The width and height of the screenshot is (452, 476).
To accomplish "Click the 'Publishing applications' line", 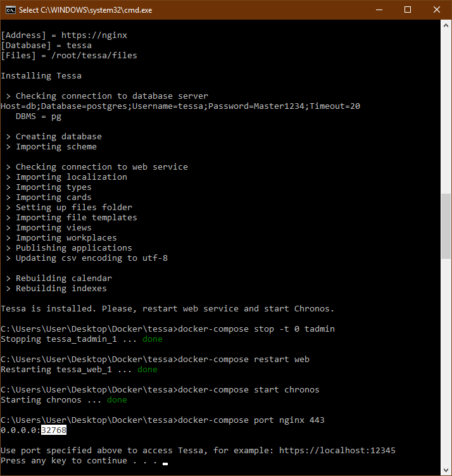I will click(x=69, y=247).
